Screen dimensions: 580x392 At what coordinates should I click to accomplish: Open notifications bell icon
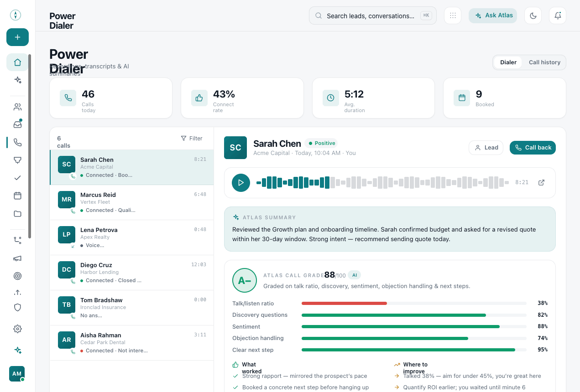[x=558, y=15]
